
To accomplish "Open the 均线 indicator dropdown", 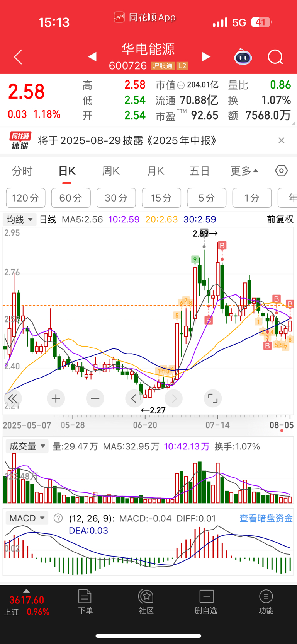I will [20, 219].
